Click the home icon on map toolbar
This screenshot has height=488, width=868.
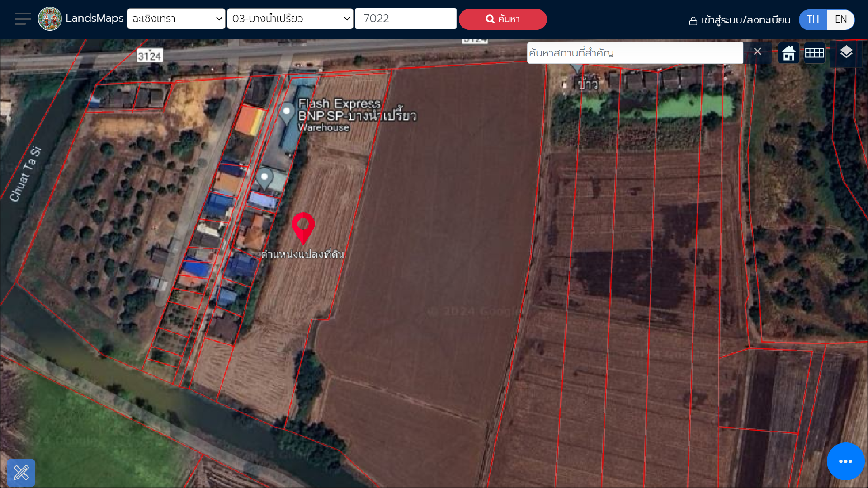[789, 53]
